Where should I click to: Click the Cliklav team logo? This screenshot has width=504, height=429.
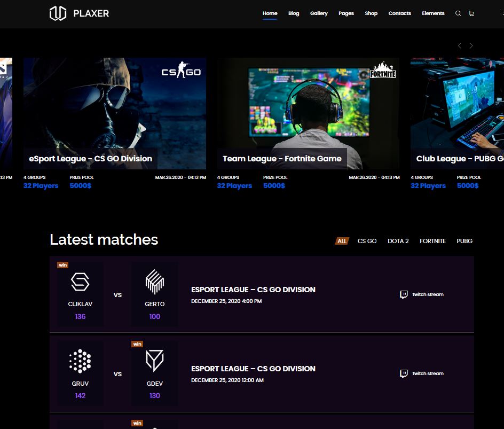coord(80,282)
